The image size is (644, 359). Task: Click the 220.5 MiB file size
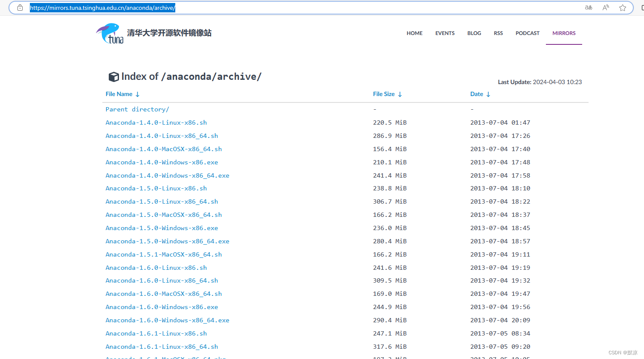point(390,123)
